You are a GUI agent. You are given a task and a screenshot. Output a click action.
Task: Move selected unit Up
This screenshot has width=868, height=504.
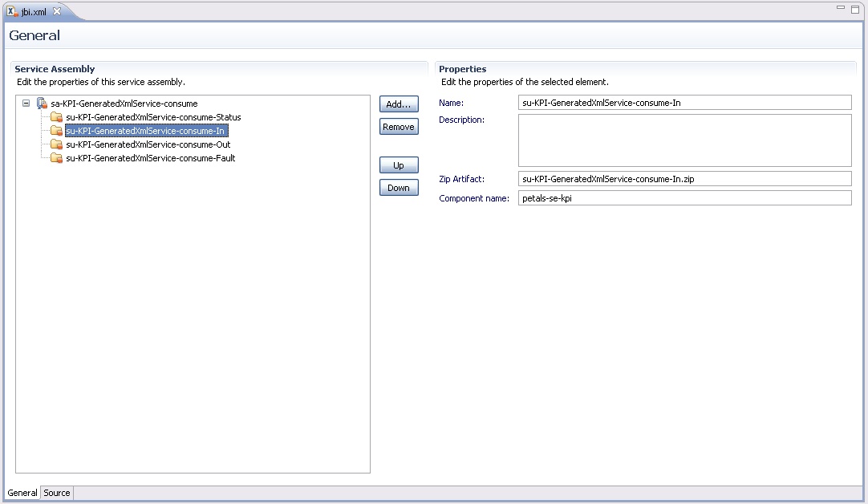pos(399,165)
